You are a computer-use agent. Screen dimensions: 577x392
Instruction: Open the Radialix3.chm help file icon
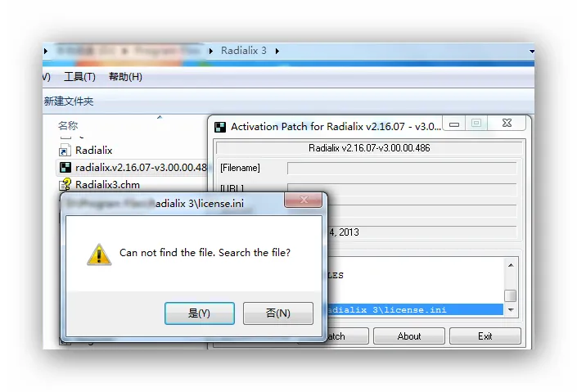(65, 184)
